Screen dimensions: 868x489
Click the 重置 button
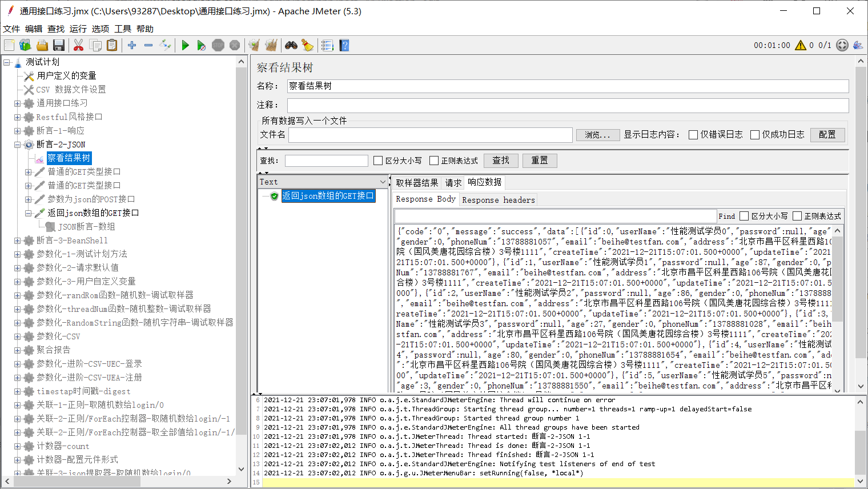coord(540,161)
